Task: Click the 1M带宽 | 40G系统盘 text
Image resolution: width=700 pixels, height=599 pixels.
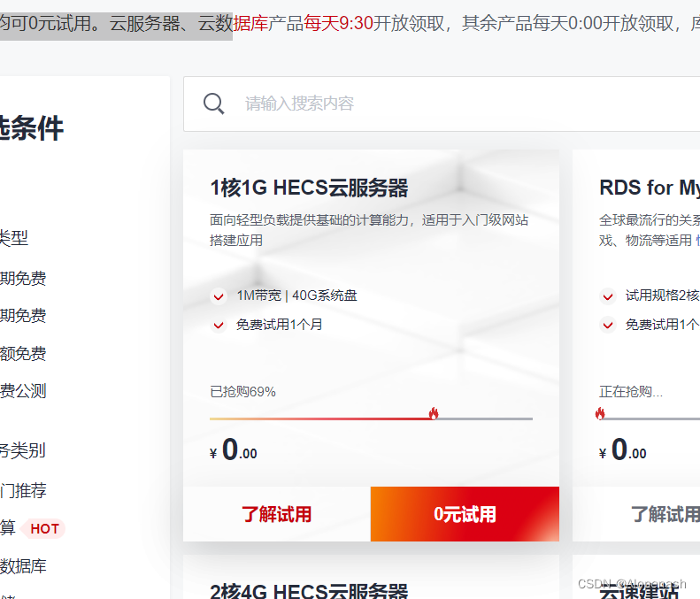Action: 296,296
